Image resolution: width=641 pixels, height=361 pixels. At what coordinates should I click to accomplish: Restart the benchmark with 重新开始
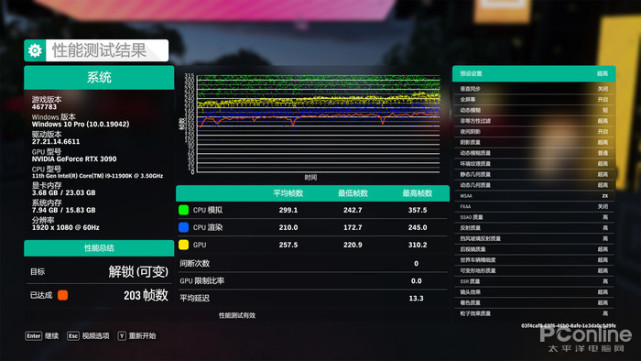[x=137, y=336]
